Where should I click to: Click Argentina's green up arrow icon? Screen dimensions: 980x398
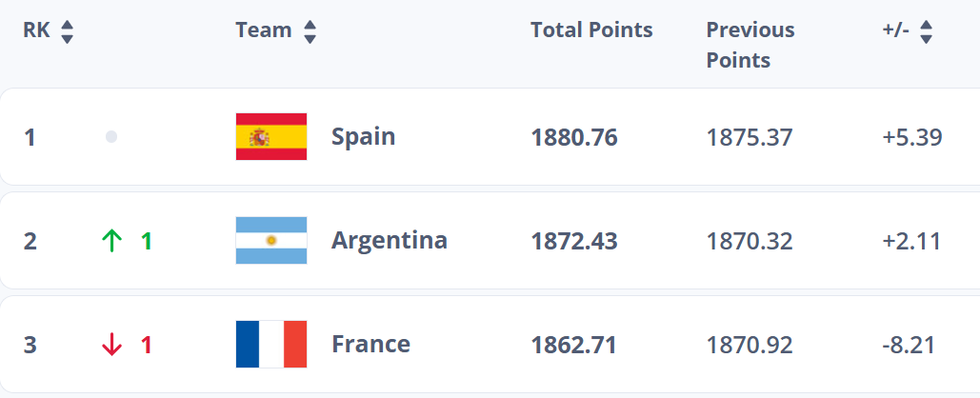click(x=112, y=241)
